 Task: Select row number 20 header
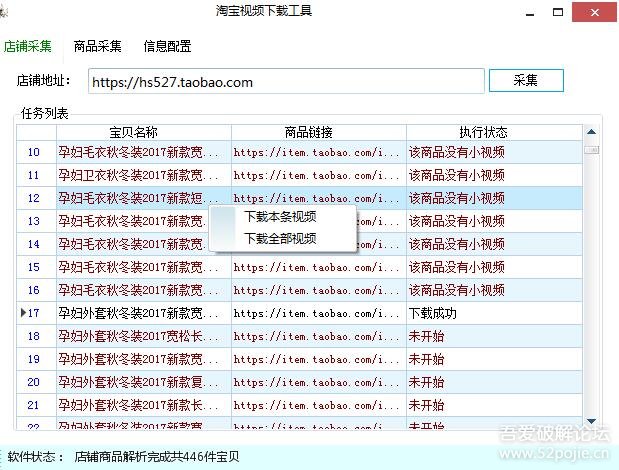tap(36, 382)
